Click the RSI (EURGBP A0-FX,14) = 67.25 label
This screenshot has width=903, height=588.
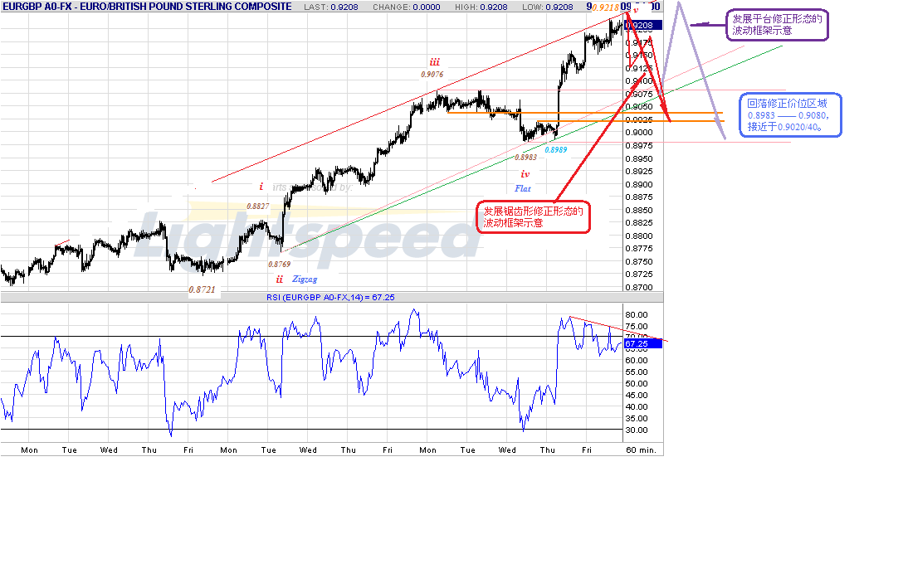coord(330,298)
